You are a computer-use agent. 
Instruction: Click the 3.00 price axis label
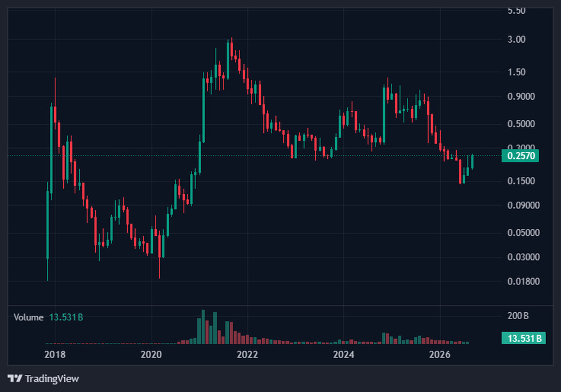(x=517, y=39)
